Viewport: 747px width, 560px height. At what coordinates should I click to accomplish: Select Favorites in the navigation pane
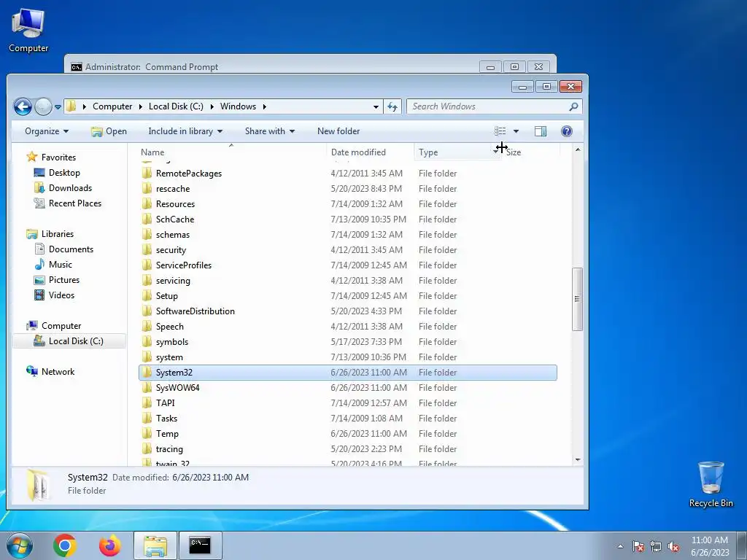point(58,157)
